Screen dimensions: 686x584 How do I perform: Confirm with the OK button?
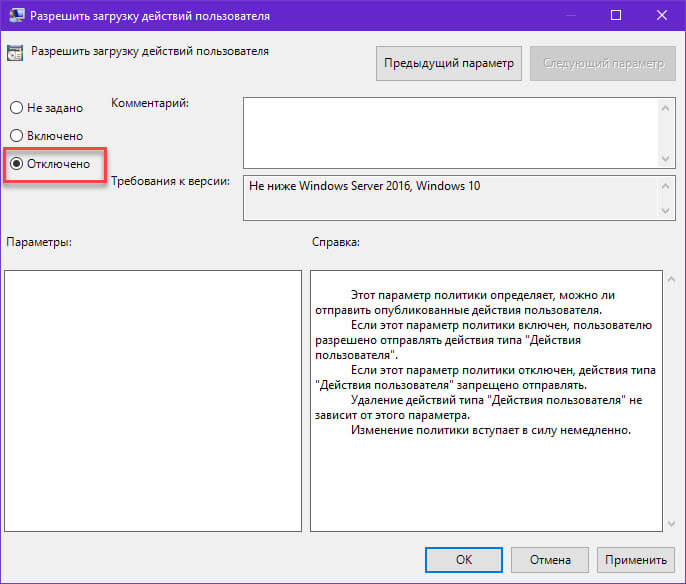tap(464, 560)
